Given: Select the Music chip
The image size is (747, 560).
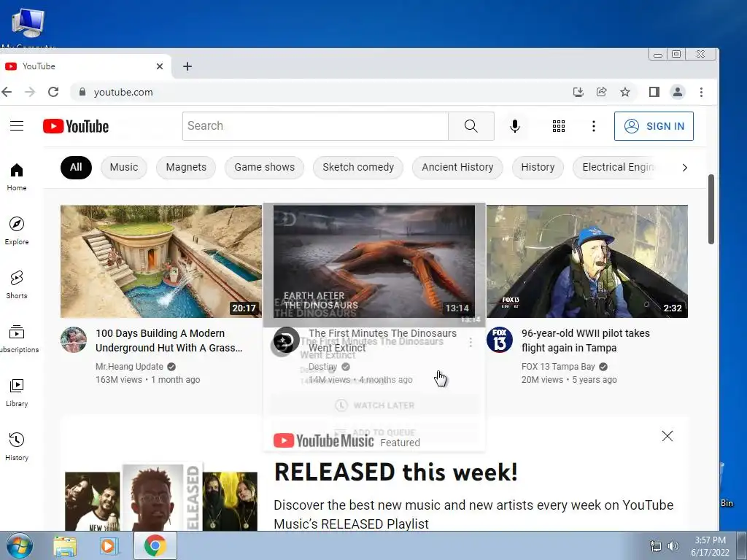Looking at the screenshot, I should click(x=124, y=168).
